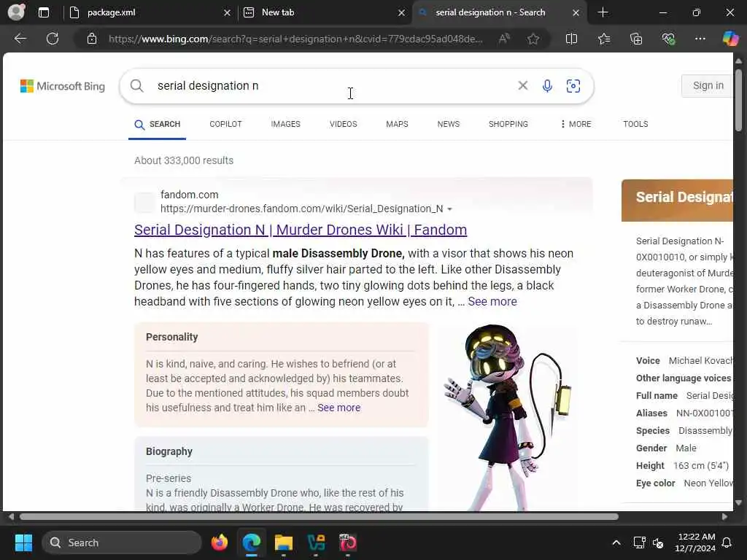Click See more in Personality card
747x560 pixels.
(338, 408)
